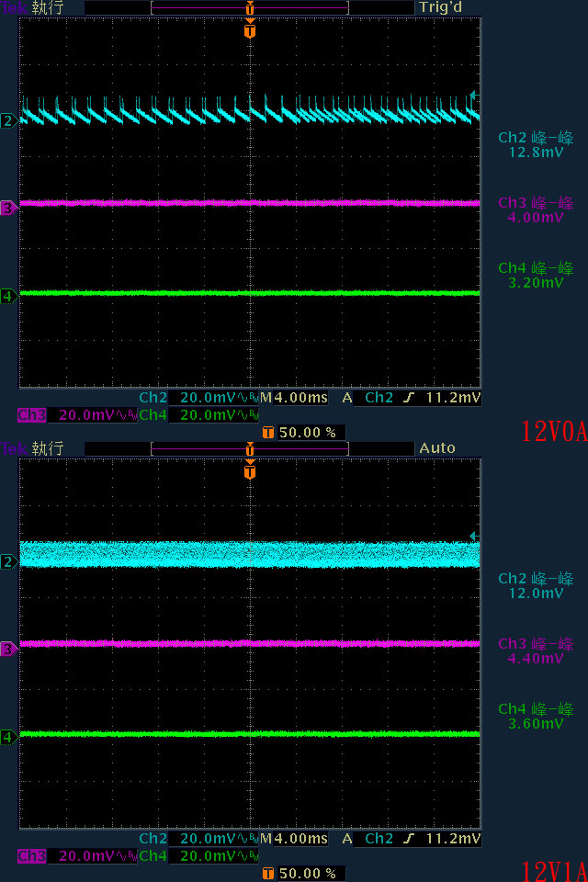Viewport: 588px width, 882px height.
Task: Click the M 4.00ms timebase readout in 12V0A capture
Action: coord(294,398)
